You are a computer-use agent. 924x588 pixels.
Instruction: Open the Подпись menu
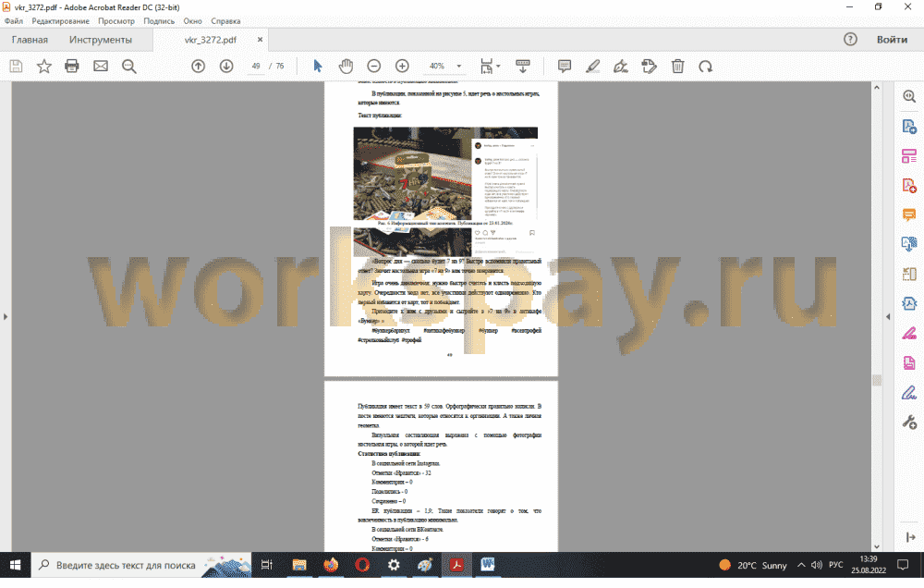point(159,21)
